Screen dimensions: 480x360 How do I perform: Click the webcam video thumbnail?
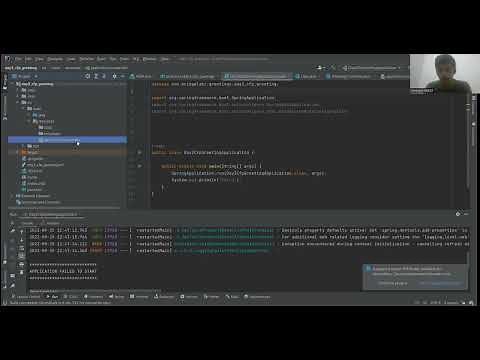tap(445, 74)
